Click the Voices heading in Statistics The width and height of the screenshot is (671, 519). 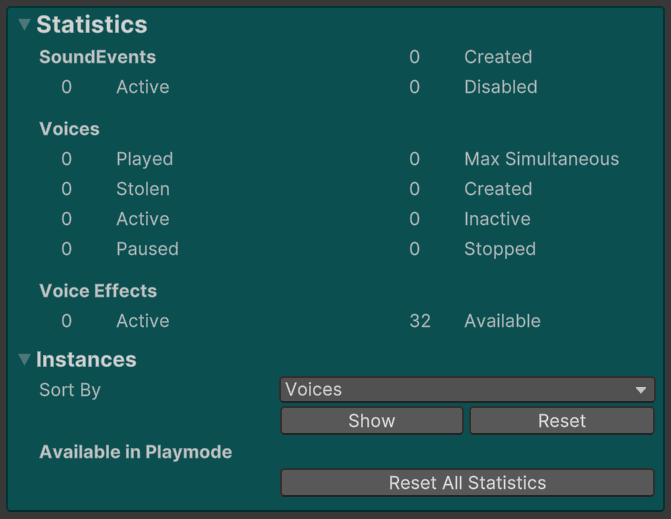pyautogui.click(x=69, y=129)
